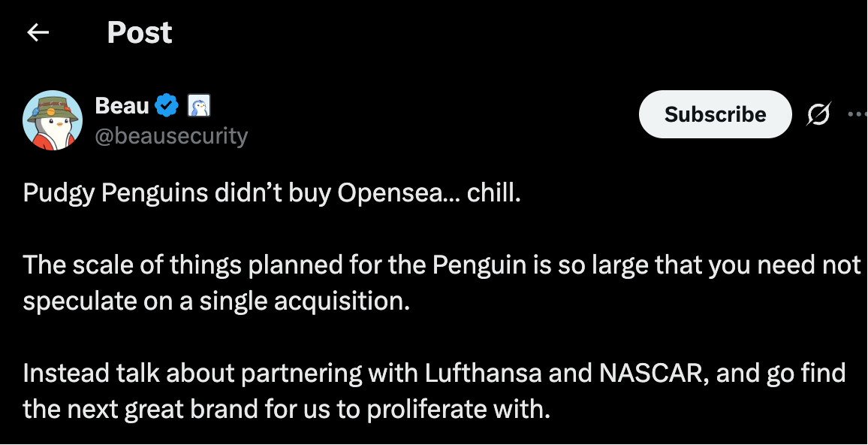The height and width of the screenshot is (445, 868).
Task: Click the blue verified checkmark badge
Action: click(166, 106)
